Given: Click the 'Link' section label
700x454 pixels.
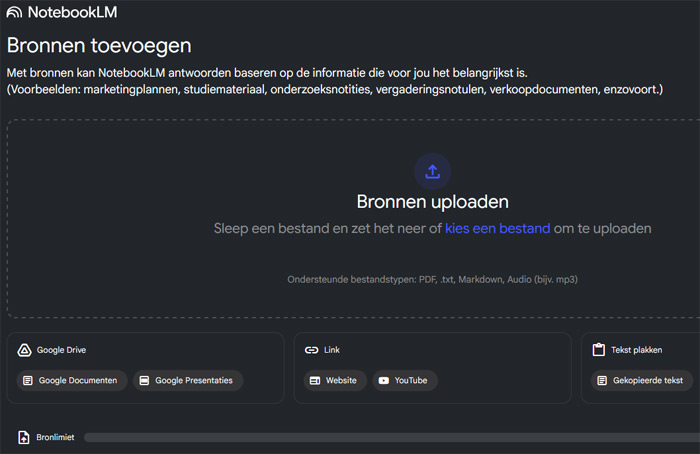Looking at the screenshot, I should [332, 350].
